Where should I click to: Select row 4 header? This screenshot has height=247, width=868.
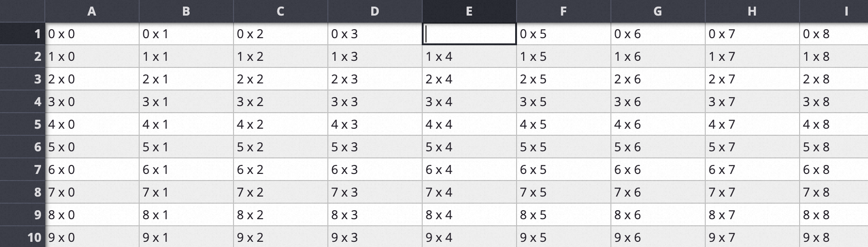tap(22, 102)
